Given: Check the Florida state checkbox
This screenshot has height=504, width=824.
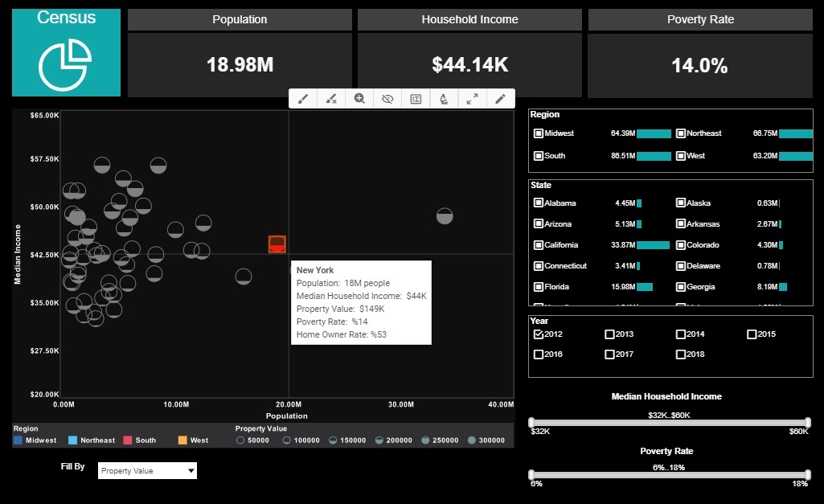Looking at the screenshot, I should point(538,287).
